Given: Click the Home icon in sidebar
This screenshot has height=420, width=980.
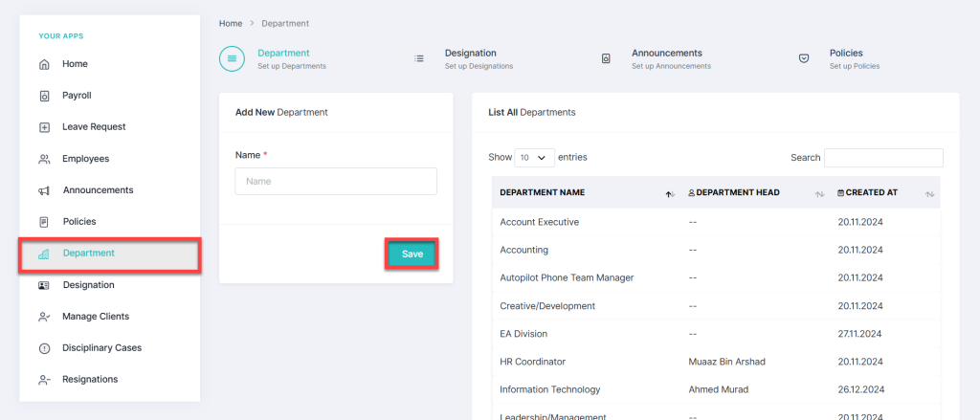Looking at the screenshot, I should pos(44,64).
